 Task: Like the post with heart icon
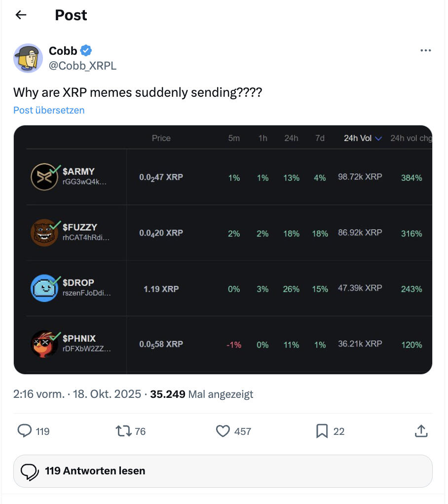pos(223,431)
